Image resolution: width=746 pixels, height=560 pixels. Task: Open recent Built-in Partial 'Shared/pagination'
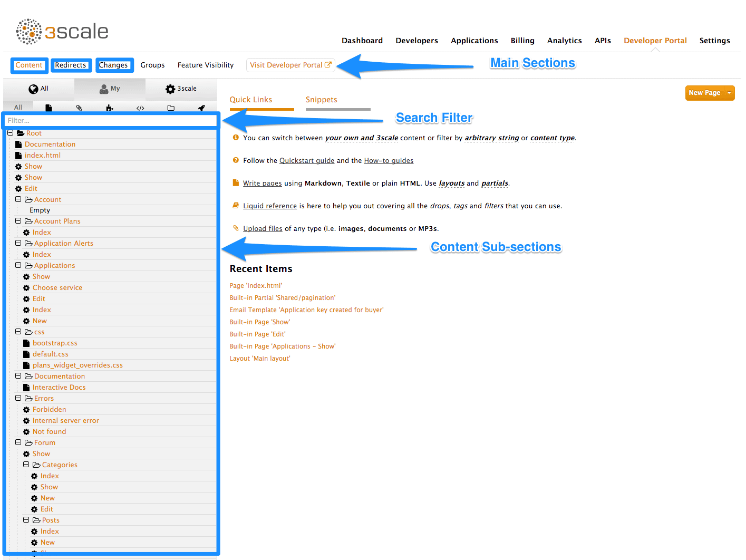(283, 298)
